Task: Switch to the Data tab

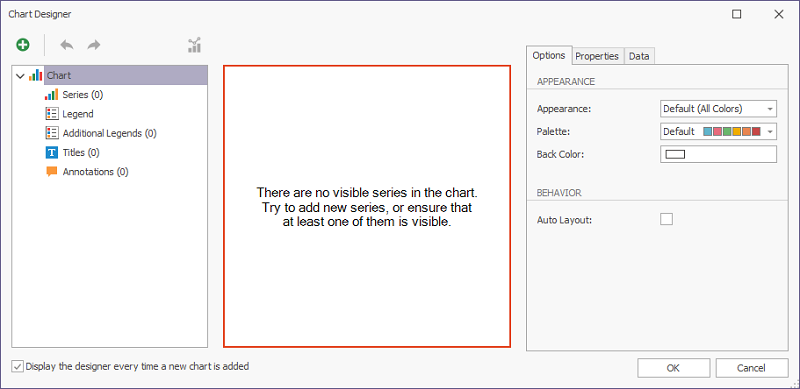Action: pyautogui.click(x=639, y=56)
